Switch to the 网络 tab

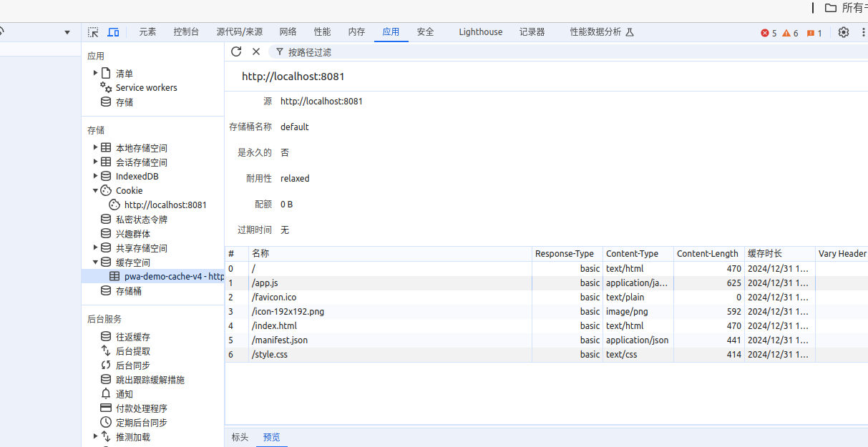(x=288, y=32)
